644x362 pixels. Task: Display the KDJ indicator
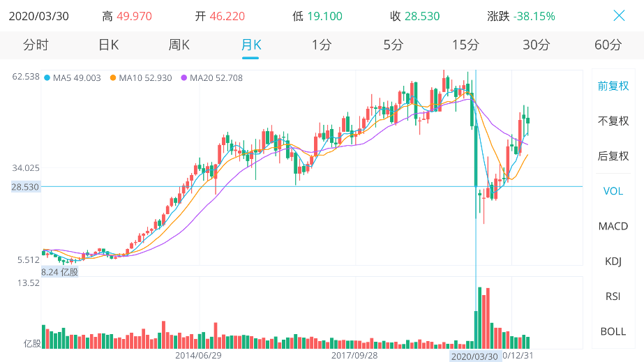[x=613, y=261]
